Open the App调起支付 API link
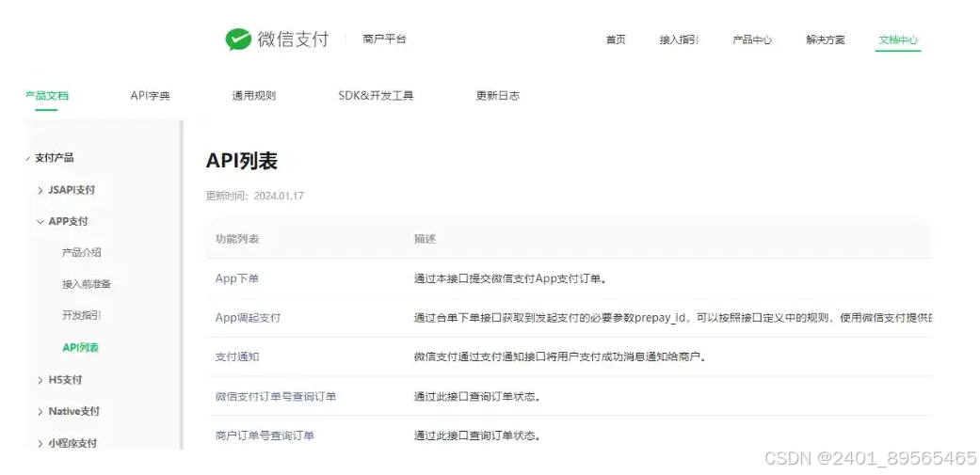Screen dimensions: 980x475 click(249, 318)
